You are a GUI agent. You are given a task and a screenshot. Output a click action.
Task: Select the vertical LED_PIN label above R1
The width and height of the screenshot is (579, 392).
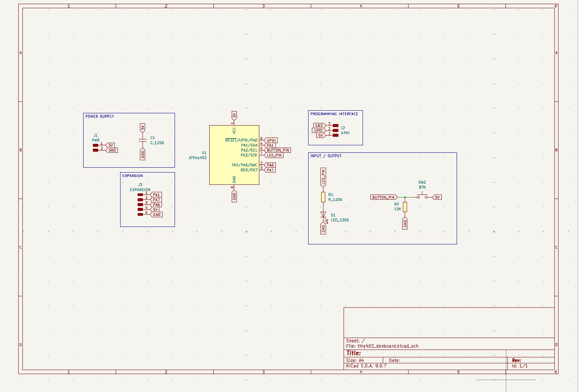[x=323, y=177]
